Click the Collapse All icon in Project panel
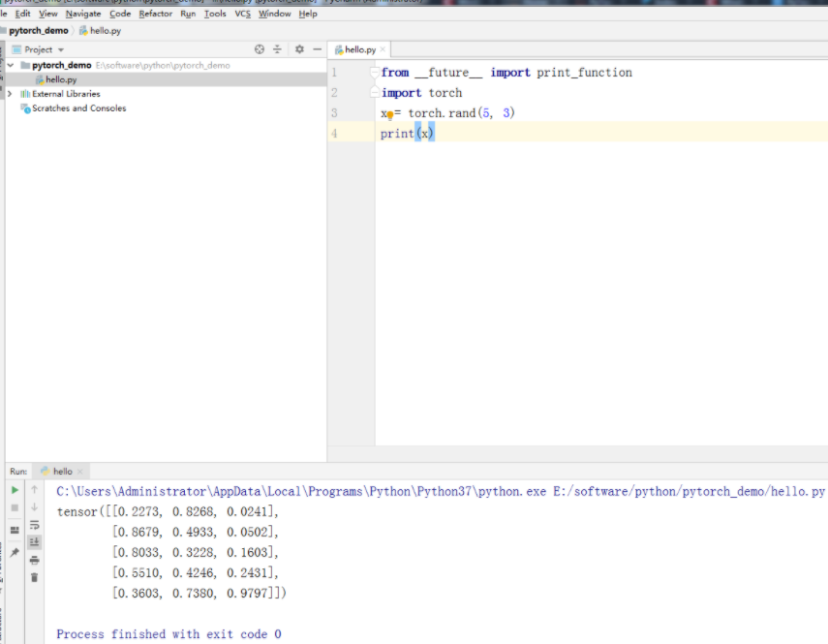The width and height of the screenshot is (828, 644). point(277,49)
